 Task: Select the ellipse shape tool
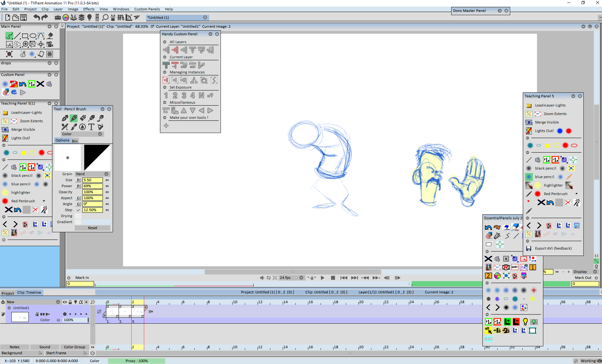click(33, 36)
